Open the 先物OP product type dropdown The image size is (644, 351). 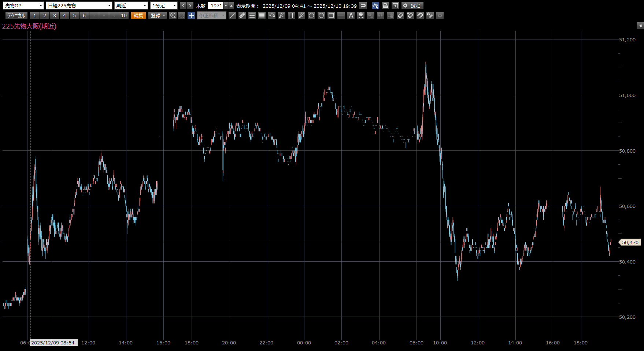(24, 5)
